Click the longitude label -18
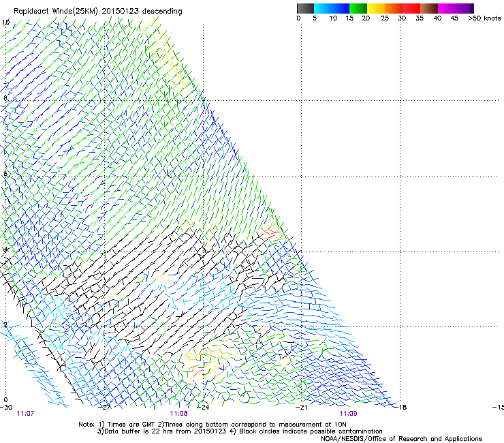The width and height of the screenshot is (504, 443). (400, 408)
